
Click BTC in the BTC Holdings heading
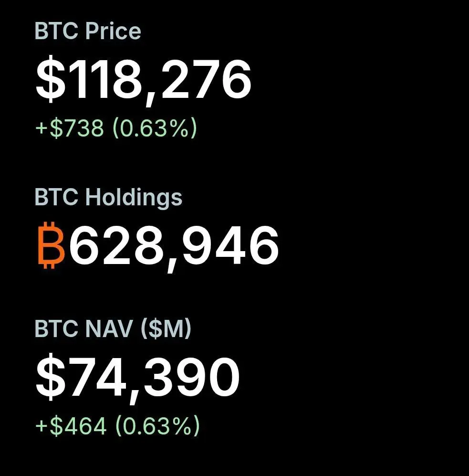tap(56, 197)
